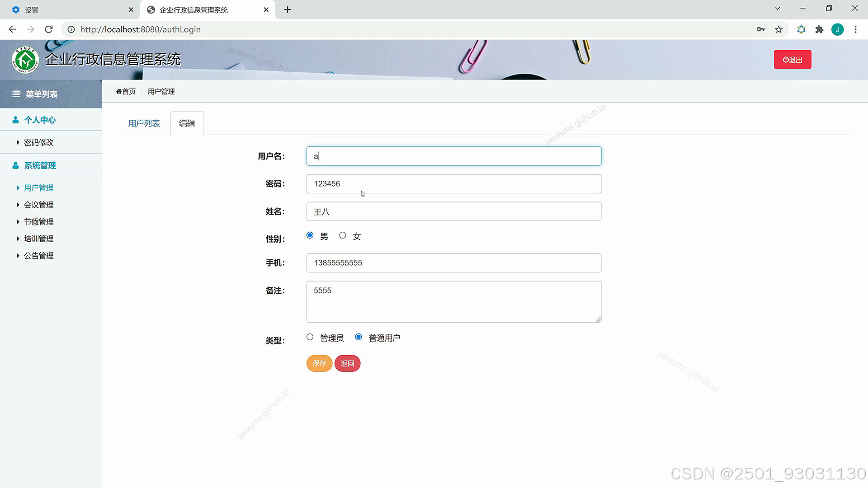Open the extensions puzzle icon

(819, 29)
